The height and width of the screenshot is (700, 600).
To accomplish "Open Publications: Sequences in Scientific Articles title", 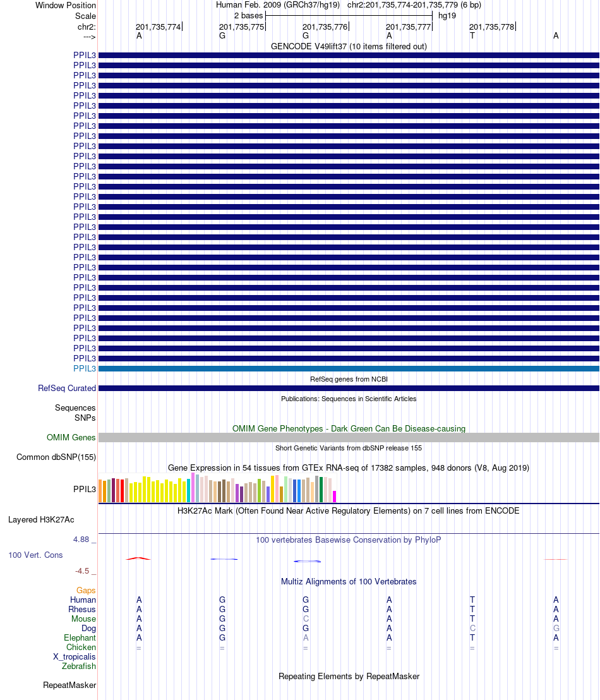I will pos(349,399).
